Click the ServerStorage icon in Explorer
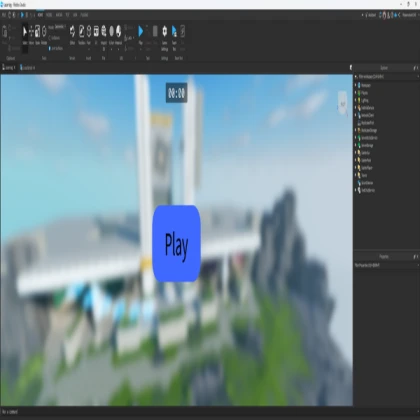The width and height of the screenshot is (420, 420). pos(359,145)
